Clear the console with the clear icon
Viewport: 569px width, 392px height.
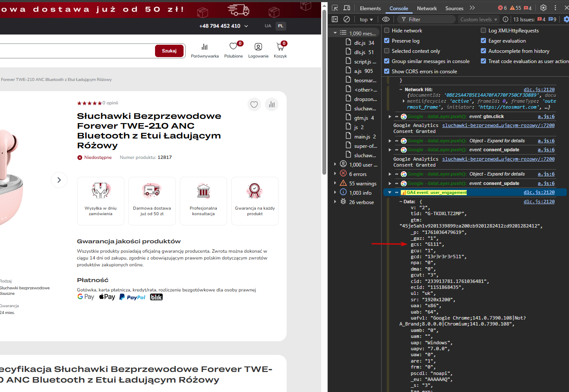pyautogui.click(x=347, y=19)
